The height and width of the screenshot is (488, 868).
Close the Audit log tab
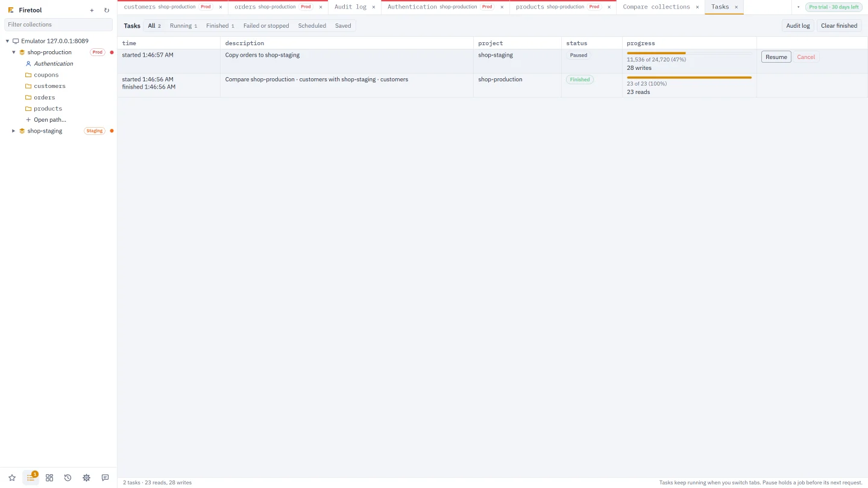coord(374,7)
